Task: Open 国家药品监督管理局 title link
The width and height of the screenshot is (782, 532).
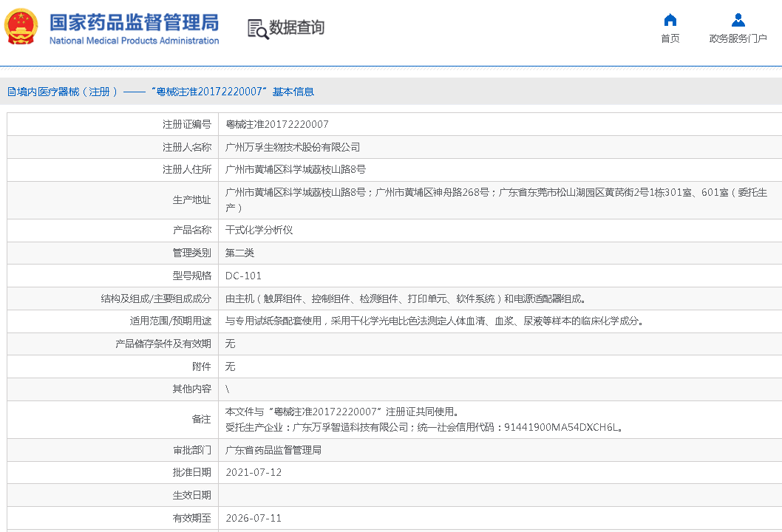Action: pos(135,22)
